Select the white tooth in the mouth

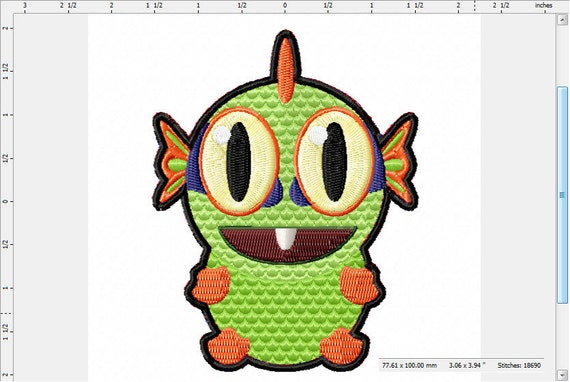[285, 238]
